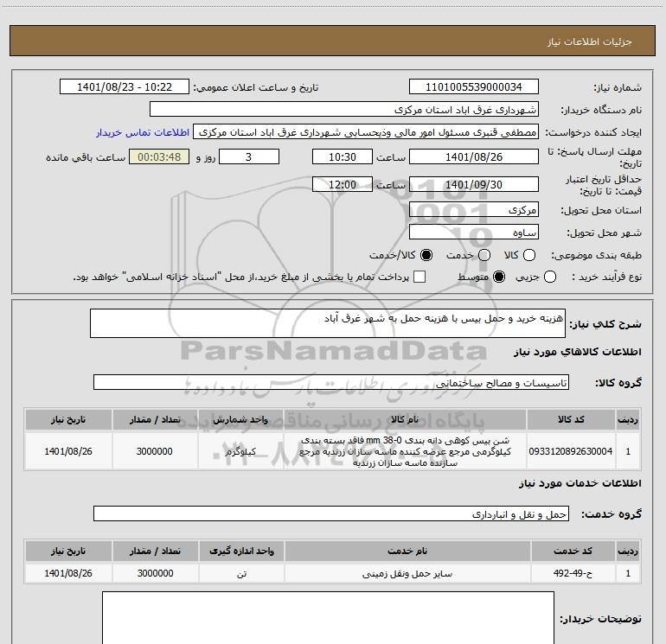This screenshot has width=666, height=644.
Task: Click the شرح کلی نیاز description box
Action: click(x=328, y=323)
